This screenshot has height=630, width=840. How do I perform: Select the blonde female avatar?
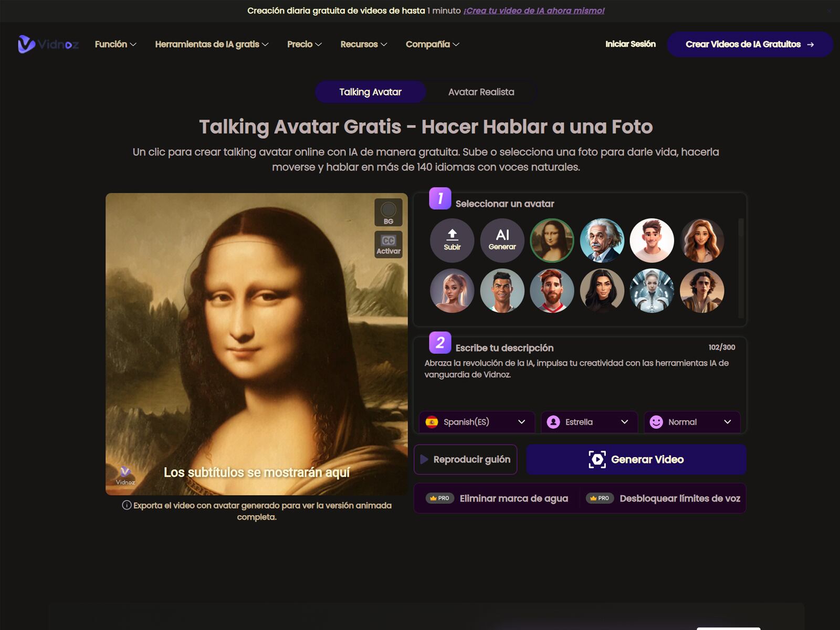tap(452, 291)
